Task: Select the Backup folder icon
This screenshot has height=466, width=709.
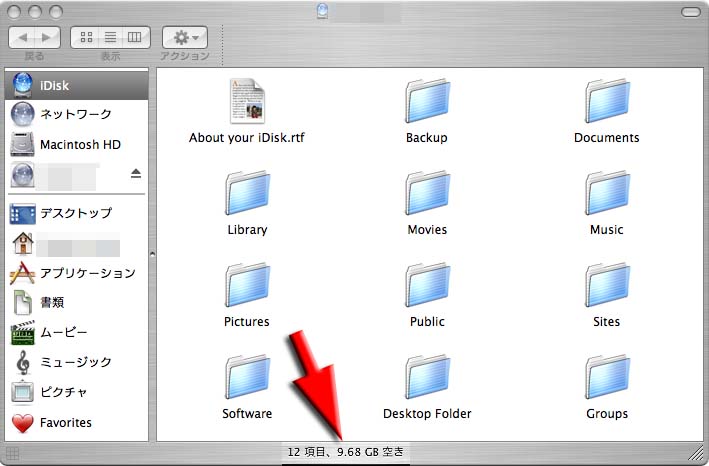Action: coord(427,101)
